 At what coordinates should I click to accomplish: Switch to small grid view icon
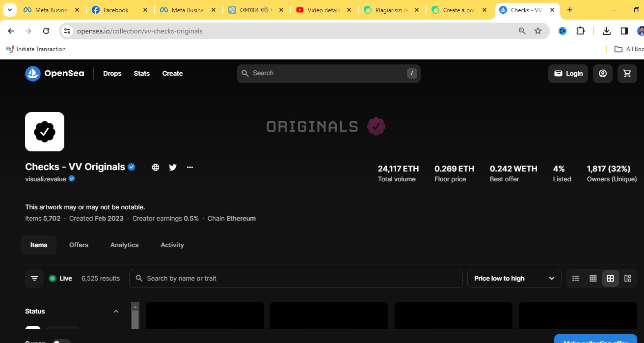coord(593,279)
